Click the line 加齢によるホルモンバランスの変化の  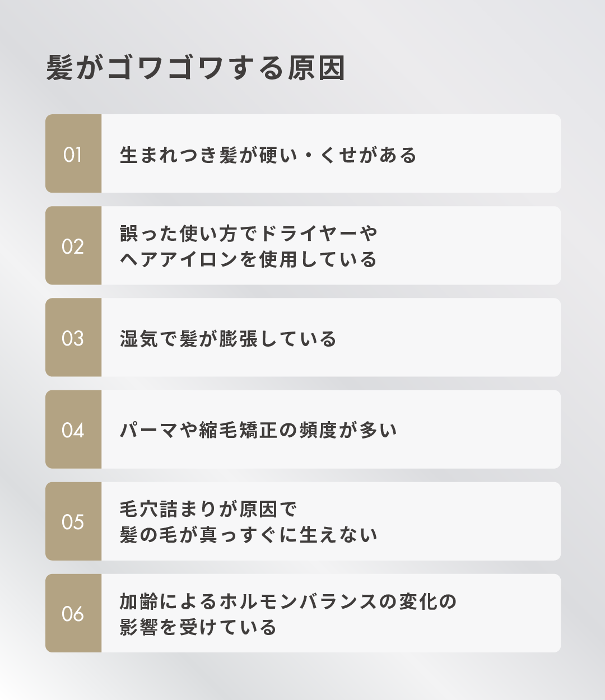point(288,600)
